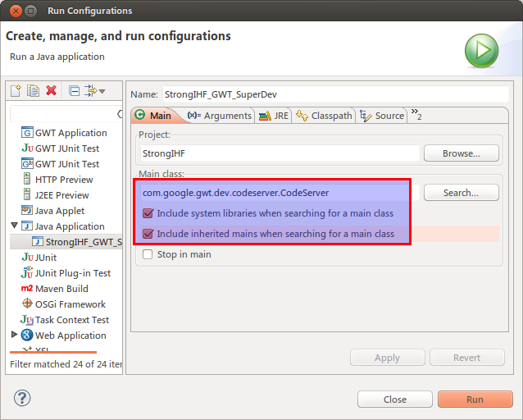Select first GWT JUnit Test entry icon

27,148
